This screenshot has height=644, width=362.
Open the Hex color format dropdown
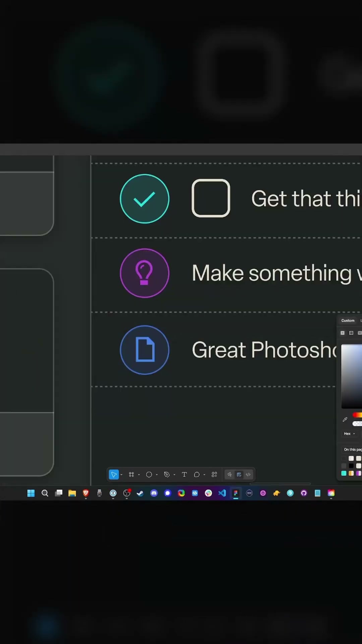pos(349,434)
